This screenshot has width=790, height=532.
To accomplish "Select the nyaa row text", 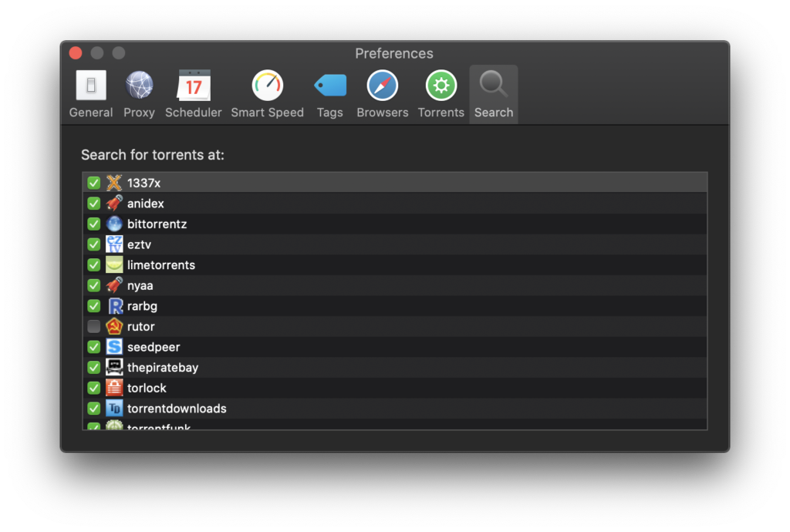I will coord(140,286).
